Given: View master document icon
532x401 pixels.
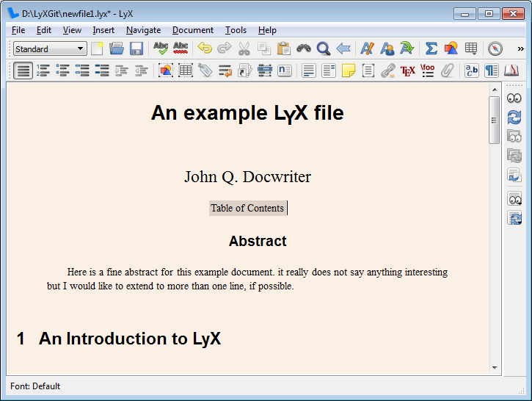Looking at the screenshot, I should (x=514, y=137).
